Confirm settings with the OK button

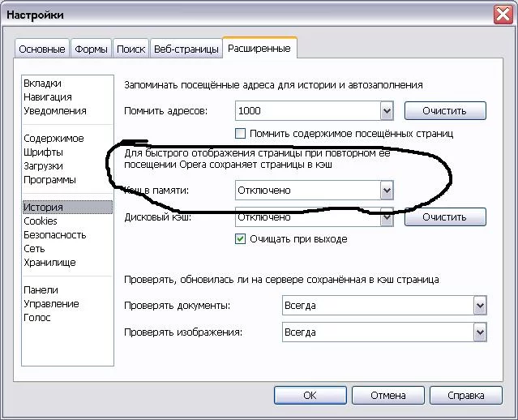pos(310,395)
